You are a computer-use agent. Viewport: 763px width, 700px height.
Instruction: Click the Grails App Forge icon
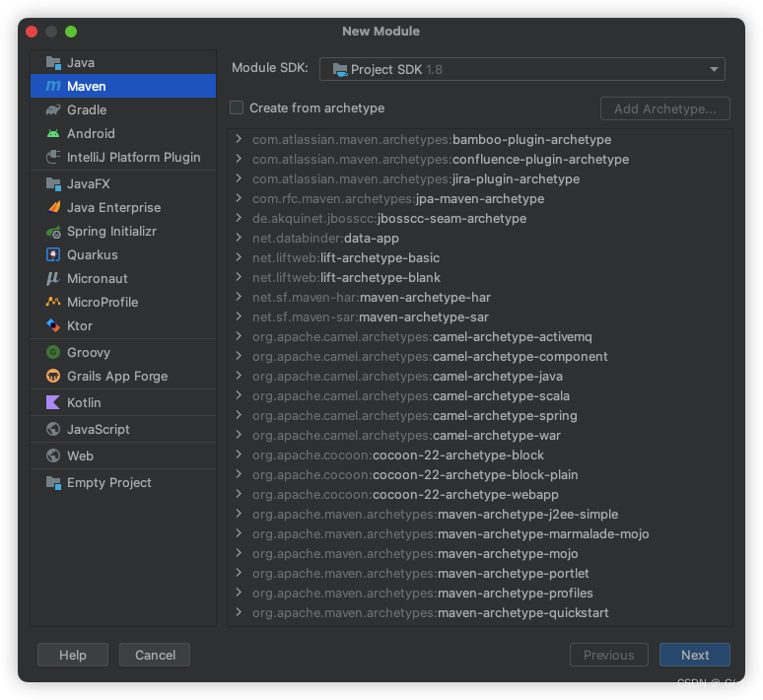(53, 376)
